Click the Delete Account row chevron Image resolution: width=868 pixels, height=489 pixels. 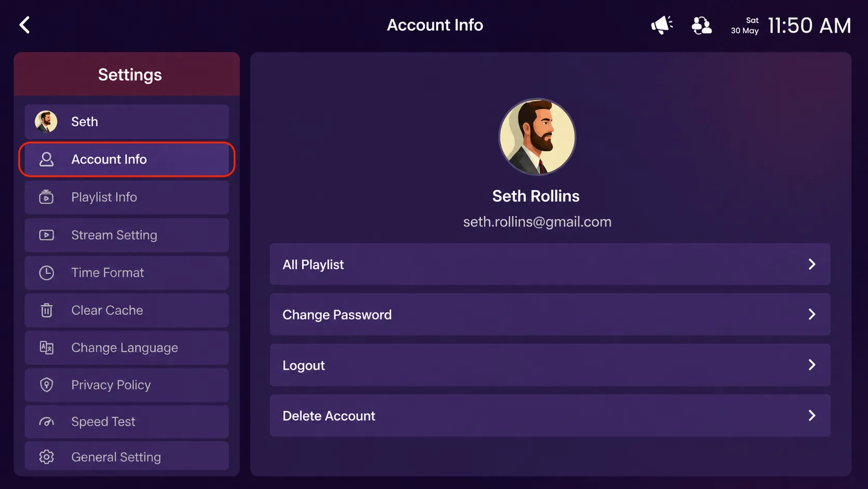(x=812, y=415)
